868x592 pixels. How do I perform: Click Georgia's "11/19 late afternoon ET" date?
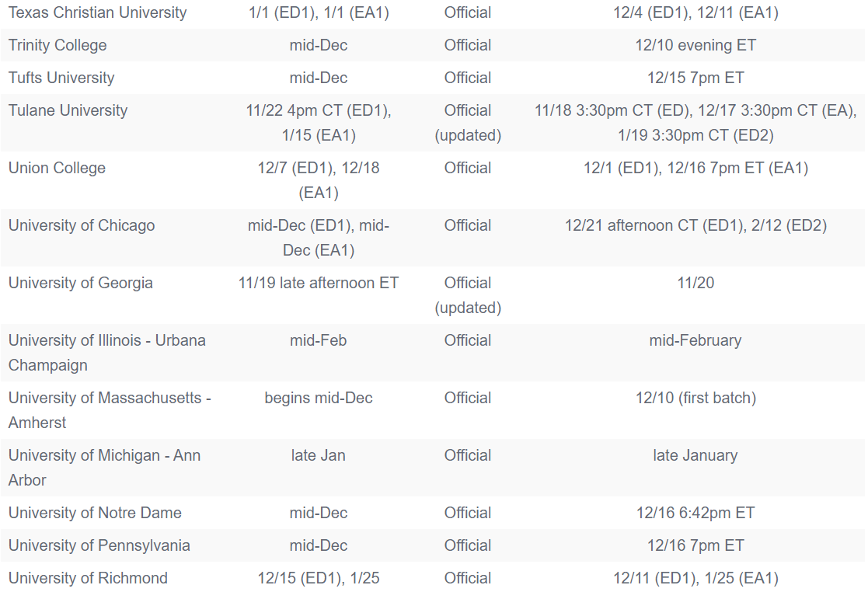pyautogui.click(x=319, y=283)
